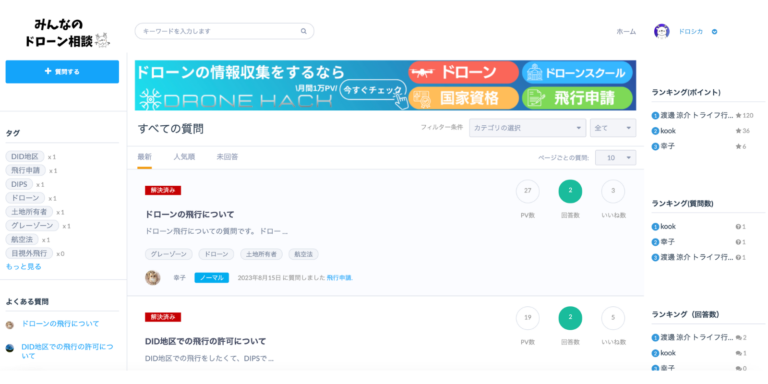Open question title ドローンの飛行について

[x=190, y=215]
